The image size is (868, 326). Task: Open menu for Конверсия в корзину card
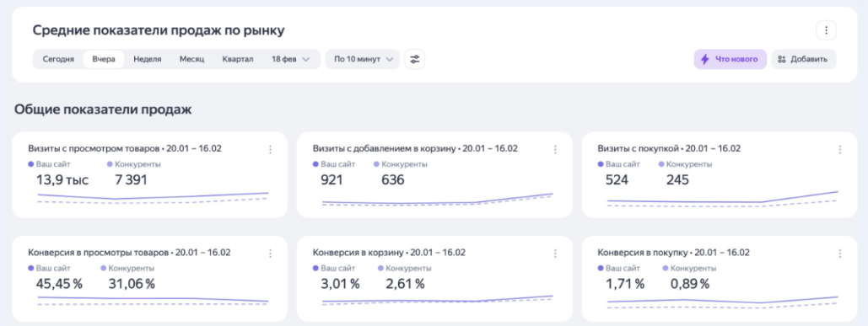tap(555, 253)
